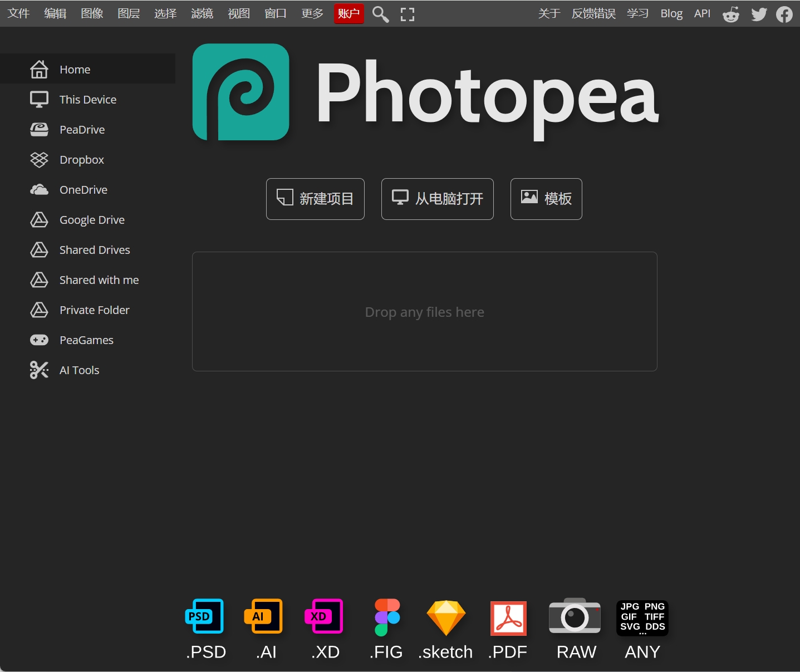Image resolution: width=800 pixels, height=672 pixels.
Task: Select the AI Tools label
Action: pyautogui.click(x=80, y=370)
